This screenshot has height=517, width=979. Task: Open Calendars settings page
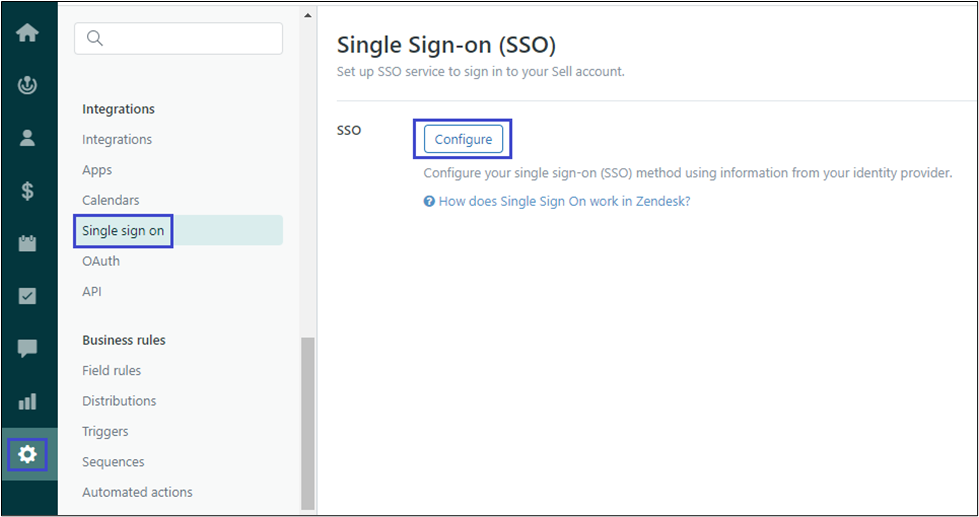(x=111, y=200)
